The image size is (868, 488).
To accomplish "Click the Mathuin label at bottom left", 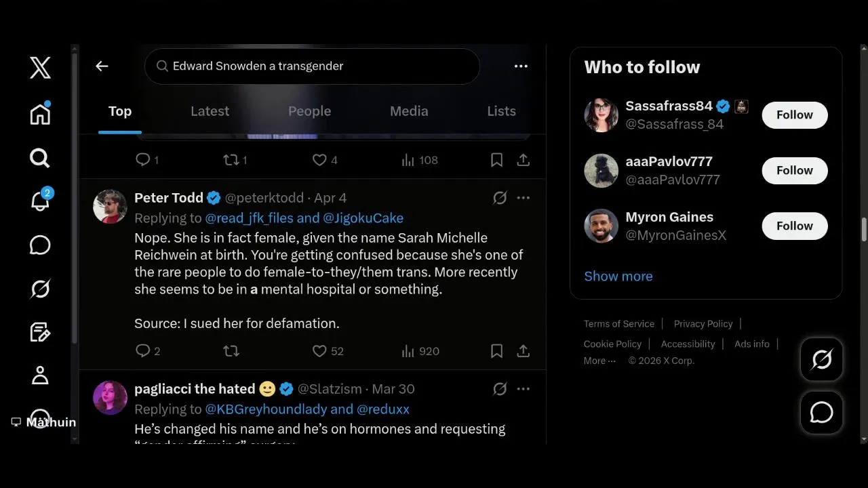I will (44, 422).
